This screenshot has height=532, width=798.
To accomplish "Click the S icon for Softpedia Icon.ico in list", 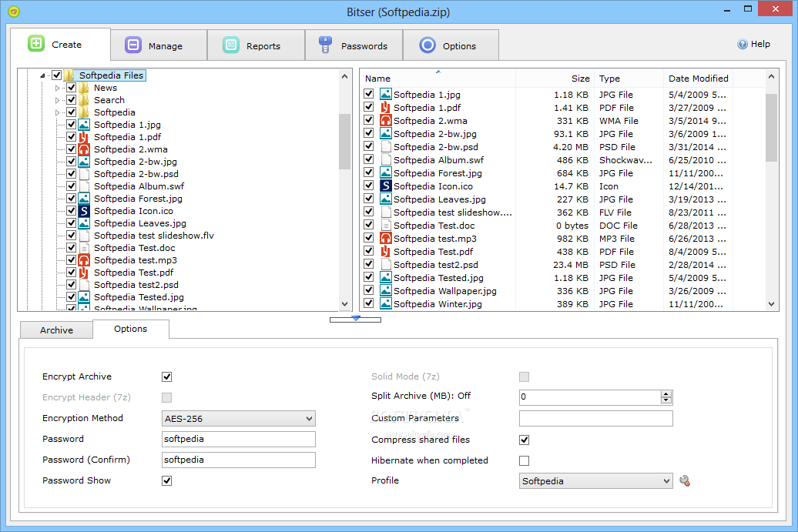I will tap(386, 186).
